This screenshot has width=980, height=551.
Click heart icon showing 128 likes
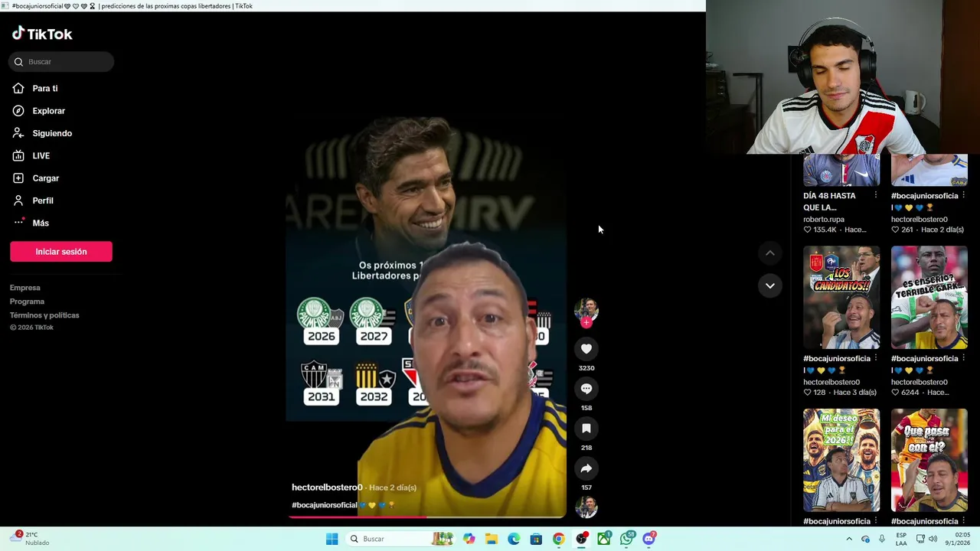(x=807, y=393)
